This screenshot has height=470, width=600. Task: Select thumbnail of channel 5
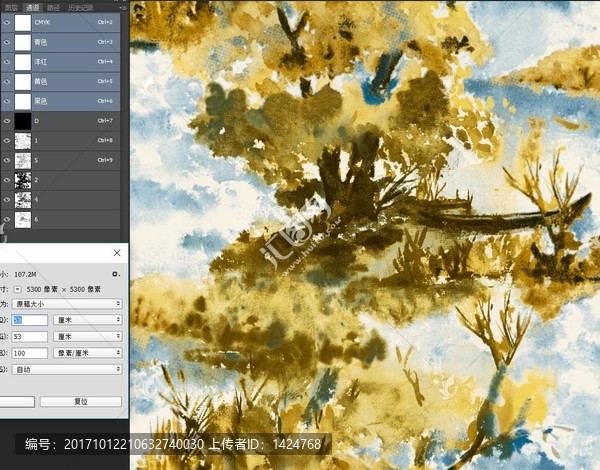tap(23, 160)
